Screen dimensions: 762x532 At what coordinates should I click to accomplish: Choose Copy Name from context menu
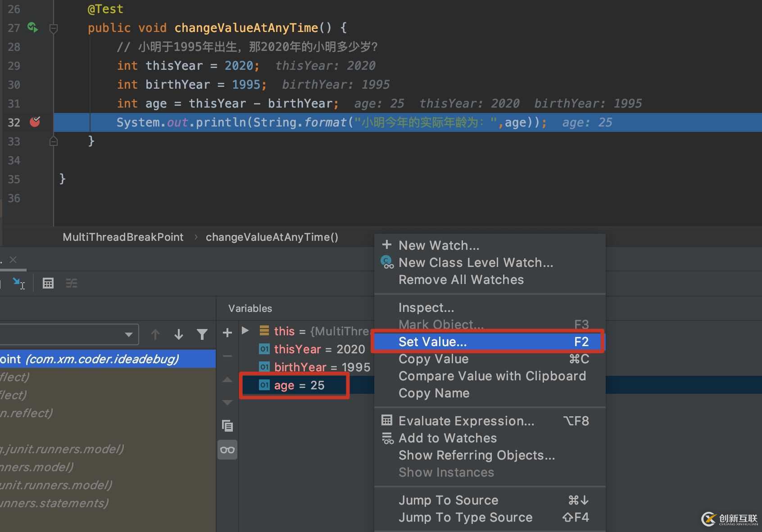489,393
